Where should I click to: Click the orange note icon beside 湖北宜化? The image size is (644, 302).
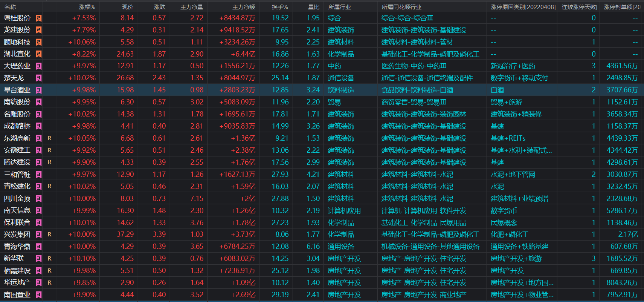point(38,54)
